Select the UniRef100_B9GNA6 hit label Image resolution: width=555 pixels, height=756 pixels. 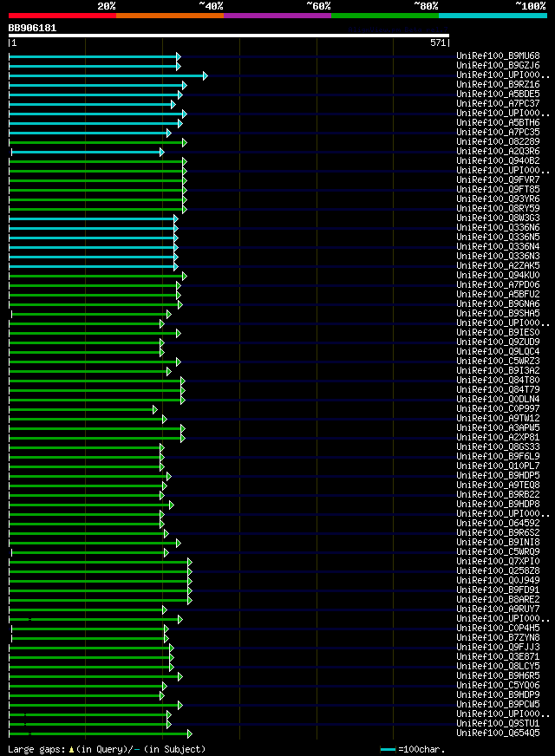pos(498,303)
